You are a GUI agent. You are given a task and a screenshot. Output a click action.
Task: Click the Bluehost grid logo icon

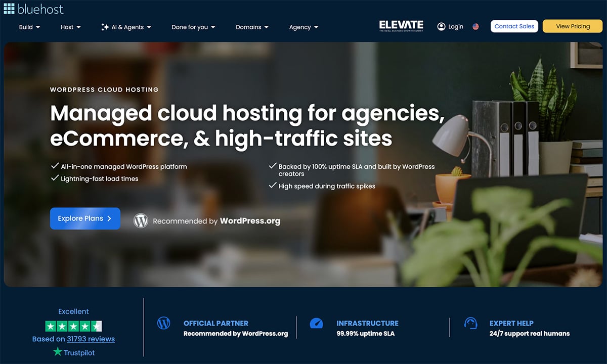9,8
